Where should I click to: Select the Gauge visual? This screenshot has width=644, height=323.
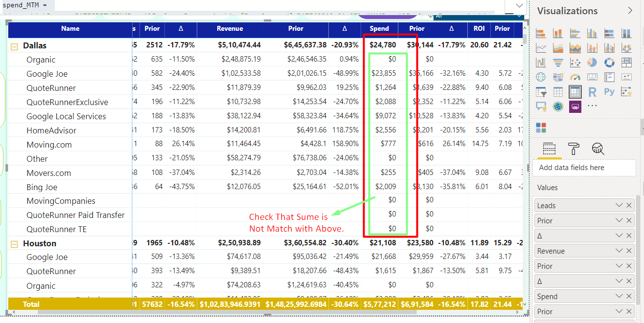575,77
